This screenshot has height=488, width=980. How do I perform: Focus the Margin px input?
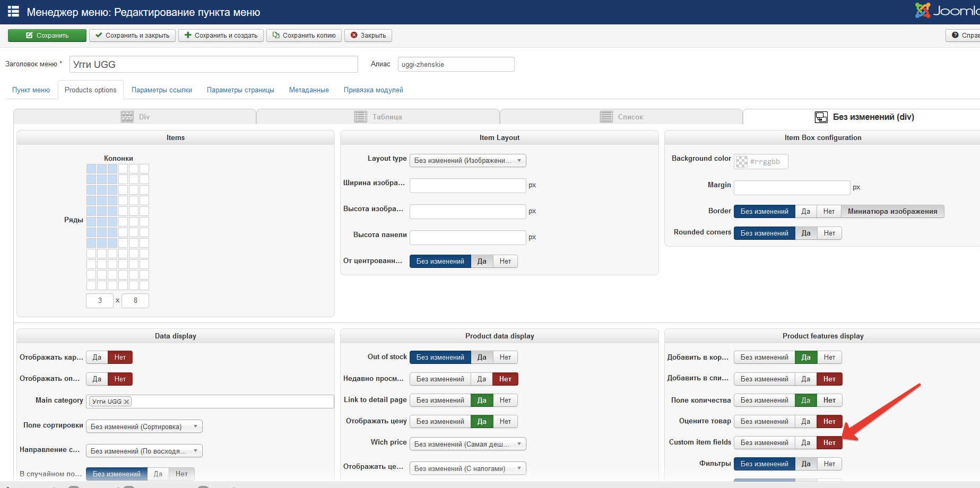[792, 188]
